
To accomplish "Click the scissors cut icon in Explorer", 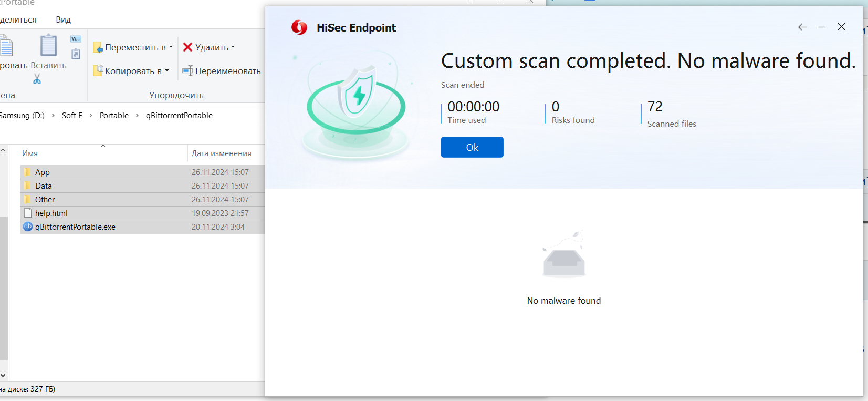I will coord(37,79).
